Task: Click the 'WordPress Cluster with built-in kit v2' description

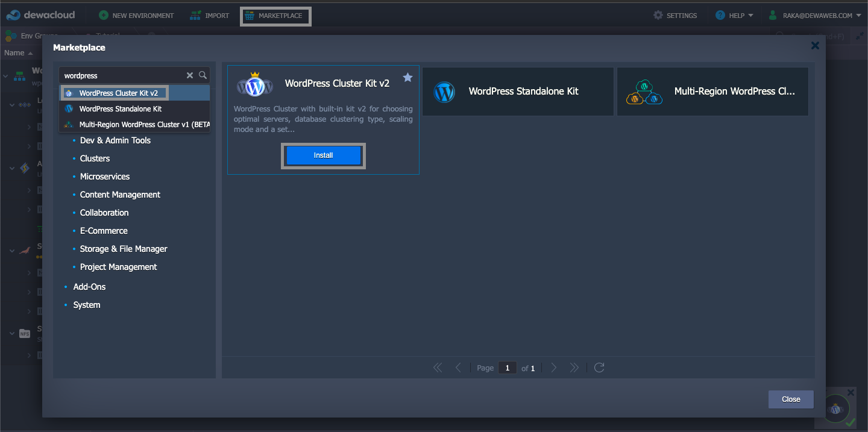Action: pyautogui.click(x=323, y=119)
